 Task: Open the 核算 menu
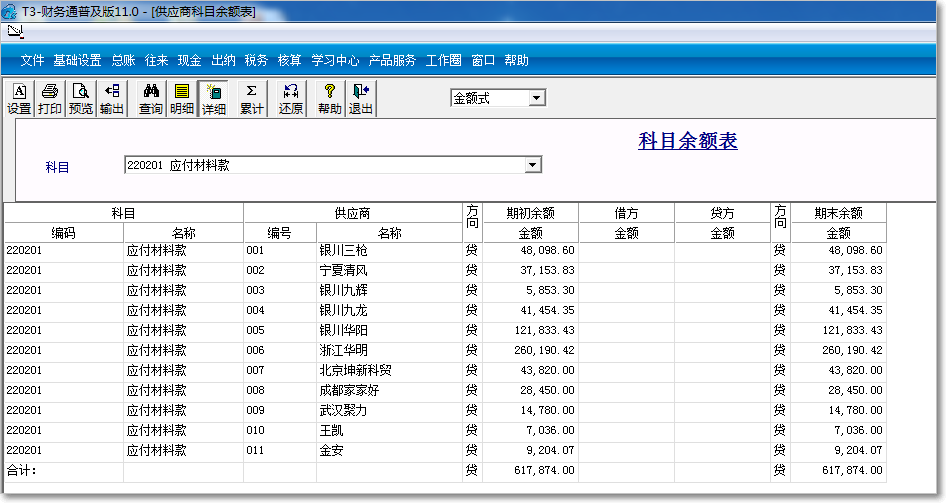click(290, 60)
